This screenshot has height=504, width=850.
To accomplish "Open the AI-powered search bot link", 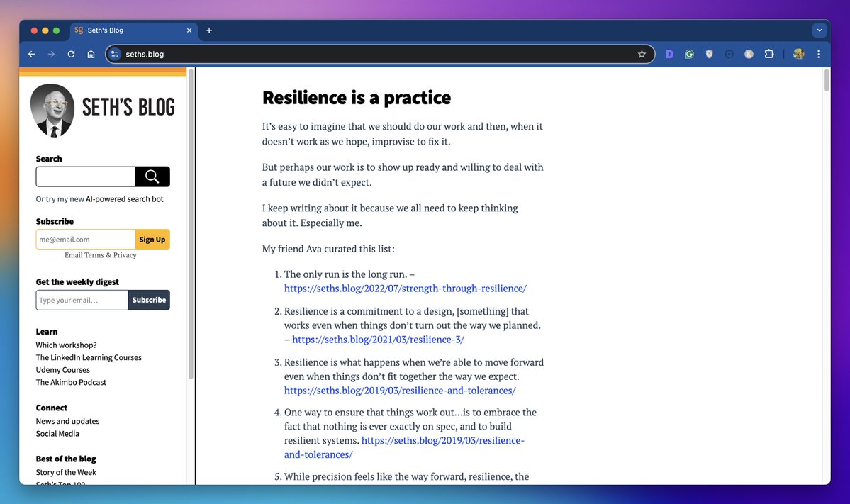I will tap(124, 199).
